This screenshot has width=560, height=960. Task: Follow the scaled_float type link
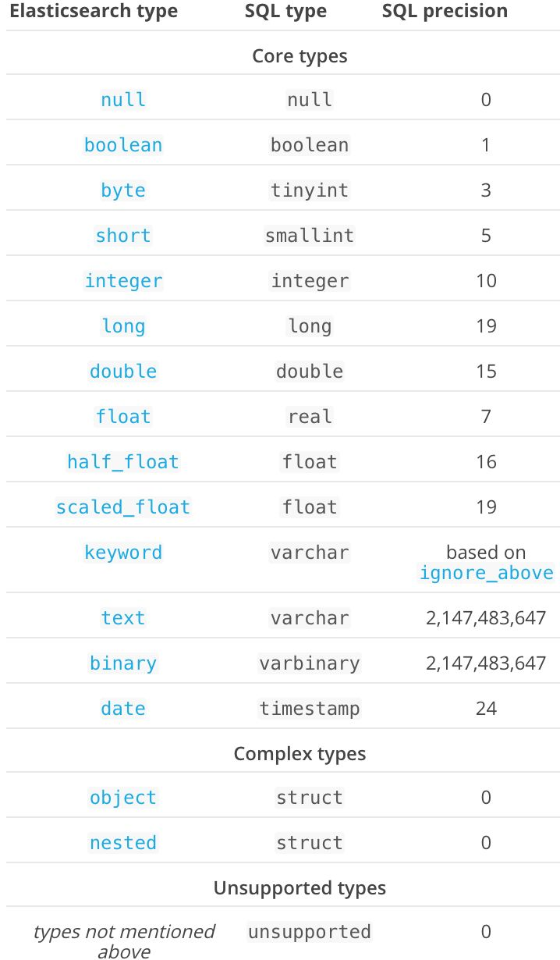[x=123, y=507]
